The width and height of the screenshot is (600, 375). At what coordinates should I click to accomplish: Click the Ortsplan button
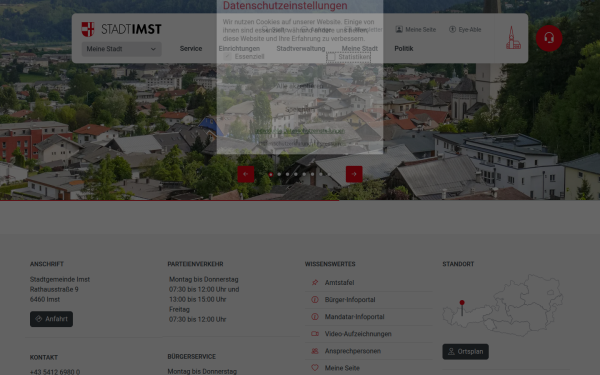(x=465, y=351)
